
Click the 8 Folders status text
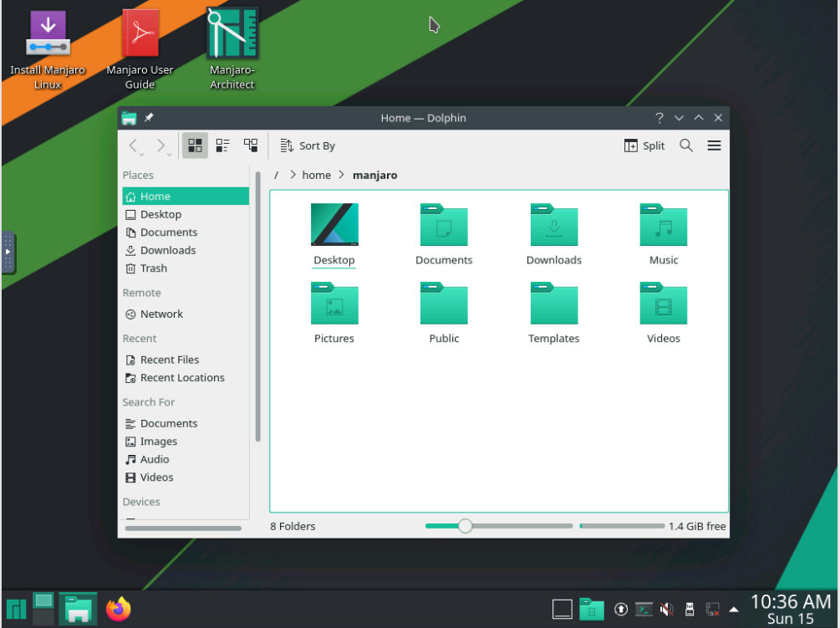pos(293,526)
